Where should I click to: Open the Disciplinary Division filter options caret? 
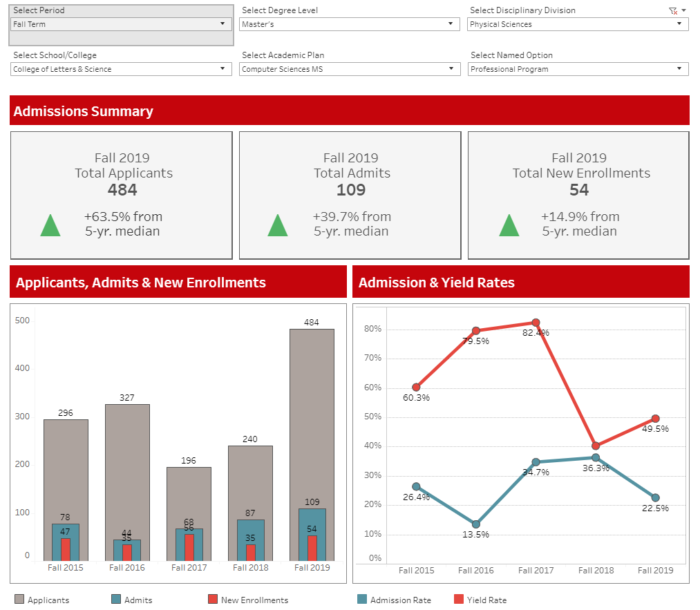point(683,10)
